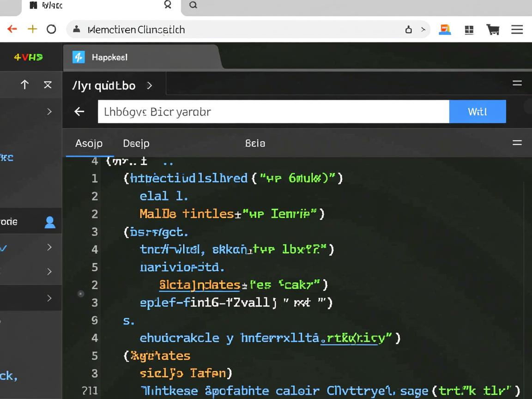
Task: Close the sidebar panel with X icon
Action: 48,85
